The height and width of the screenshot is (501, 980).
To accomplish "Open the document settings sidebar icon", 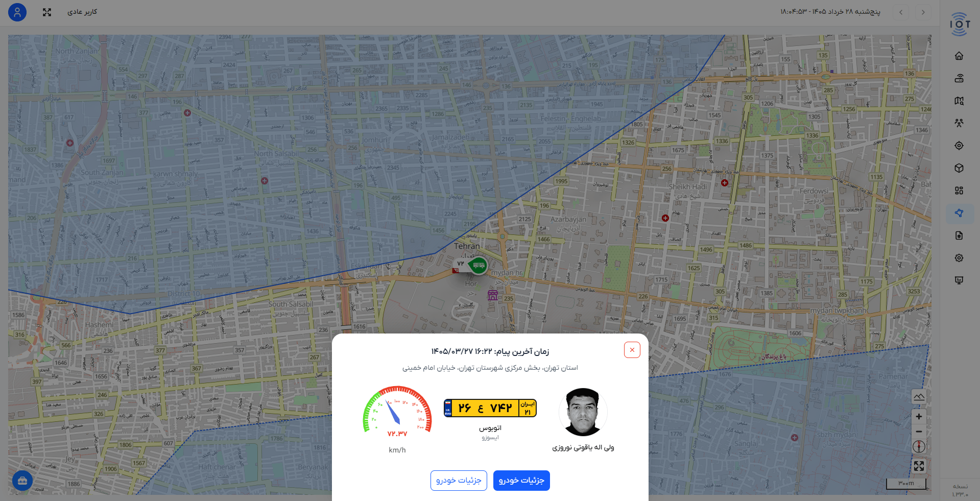I will coord(959,235).
